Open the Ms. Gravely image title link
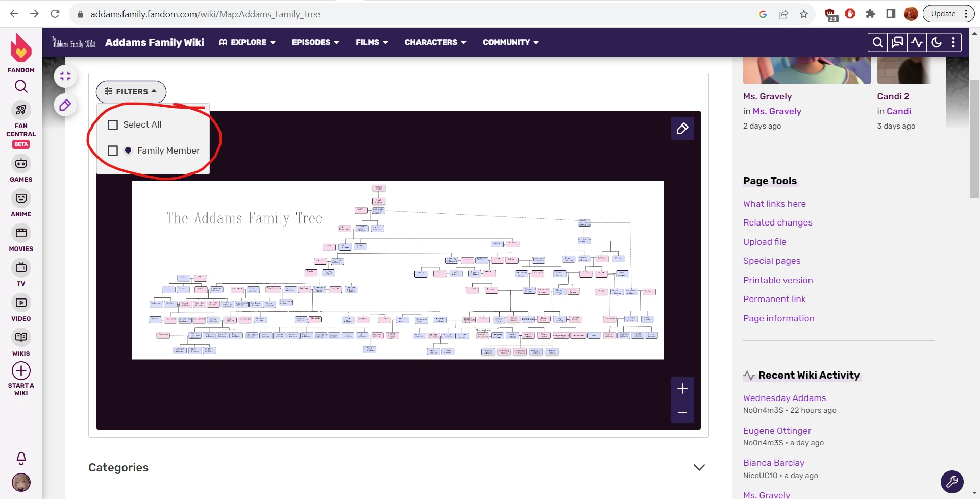Screen dimensions: 980x499 tap(767, 96)
